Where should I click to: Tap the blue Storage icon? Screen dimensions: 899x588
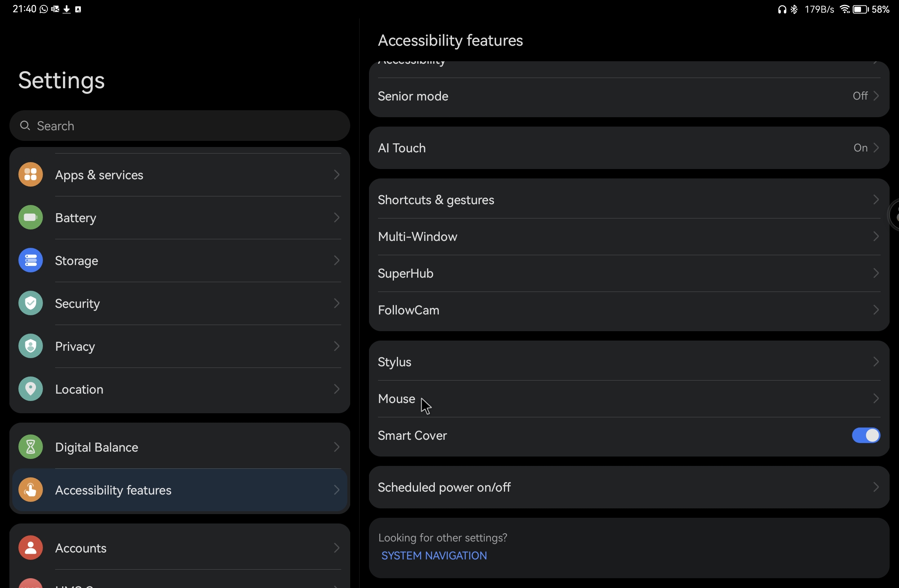[31, 261]
